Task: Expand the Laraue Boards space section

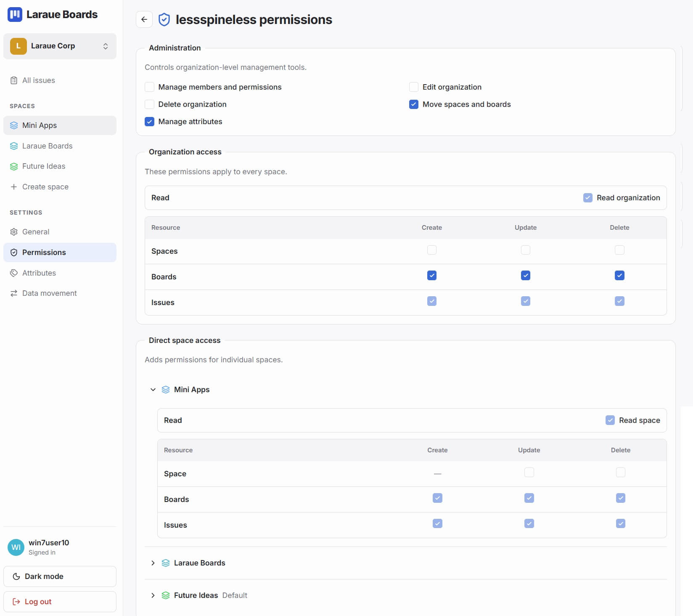Action: pyautogui.click(x=153, y=563)
